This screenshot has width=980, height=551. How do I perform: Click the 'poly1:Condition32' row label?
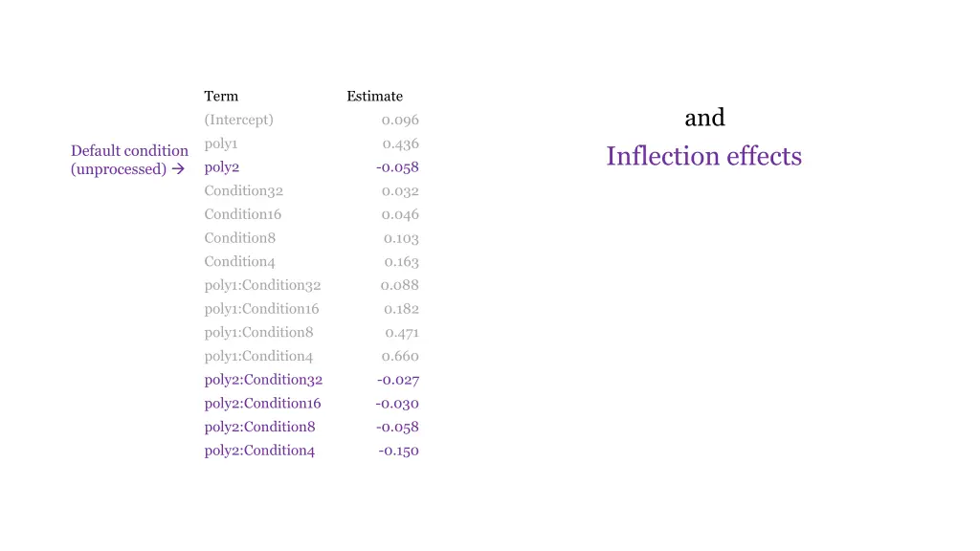tap(262, 285)
